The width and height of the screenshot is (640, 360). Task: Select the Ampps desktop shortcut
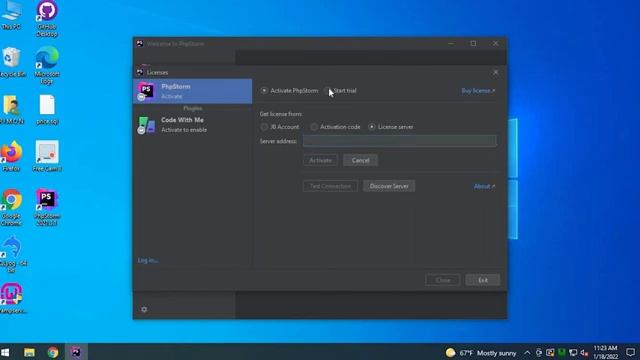click(x=12, y=298)
